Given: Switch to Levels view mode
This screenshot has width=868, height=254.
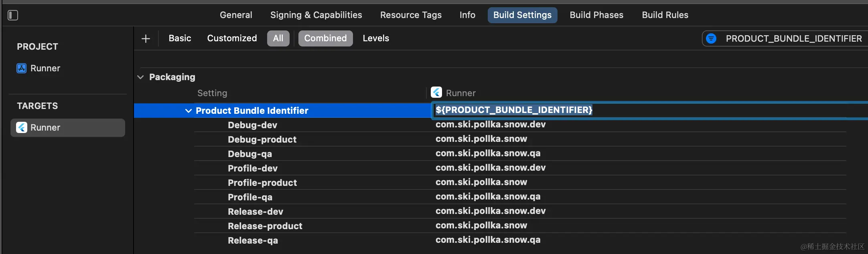Looking at the screenshot, I should click(376, 38).
